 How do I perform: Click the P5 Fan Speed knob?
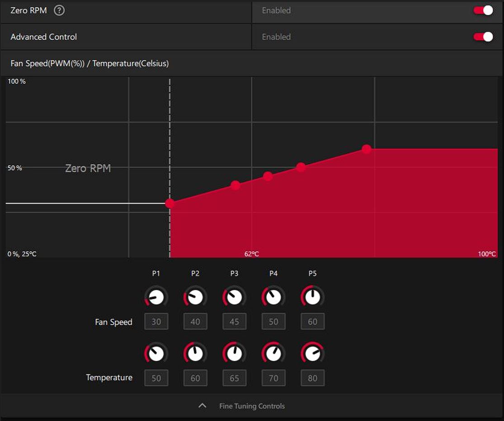pyautogui.click(x=312, y=297)
